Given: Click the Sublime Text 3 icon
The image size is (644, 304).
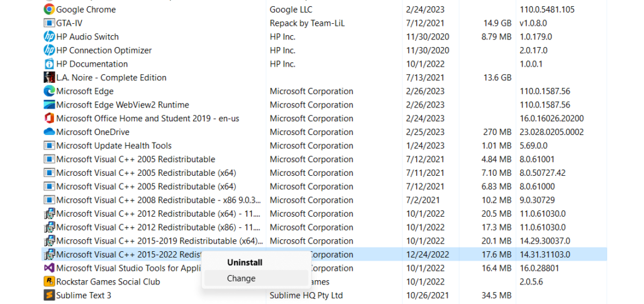Looking at the screenshot, I should point(49,295).
